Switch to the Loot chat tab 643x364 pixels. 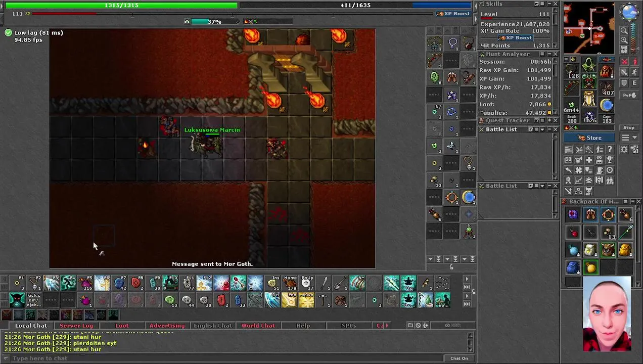[122, 326]
